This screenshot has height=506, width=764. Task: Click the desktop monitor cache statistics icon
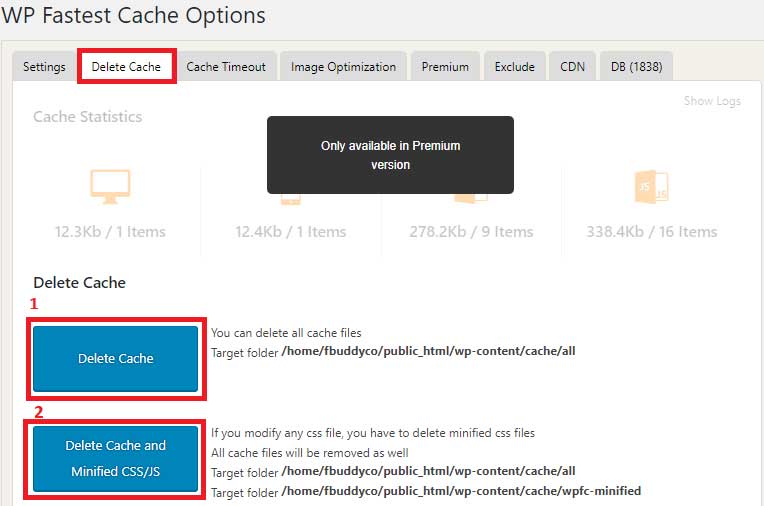[110, 186]
